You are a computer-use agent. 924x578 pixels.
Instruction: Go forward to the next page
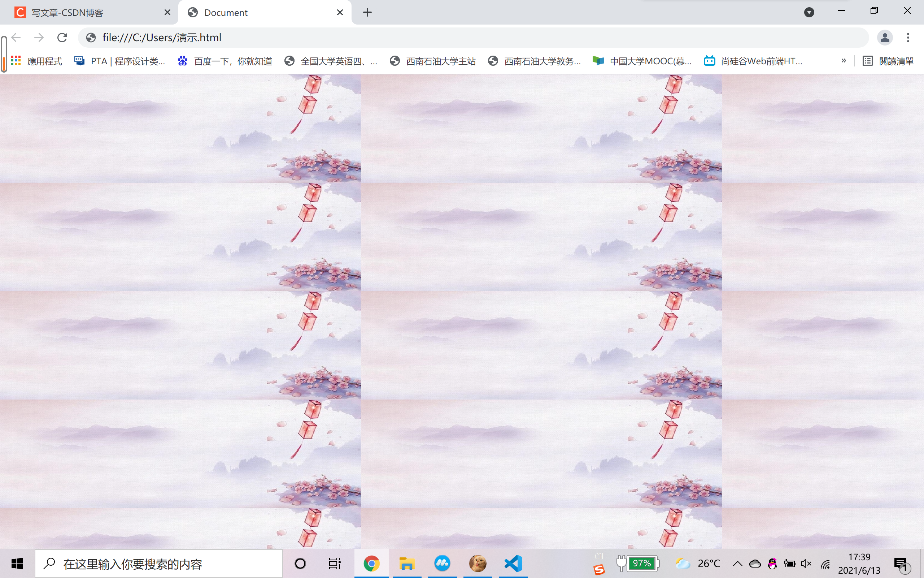pos(39,38)
